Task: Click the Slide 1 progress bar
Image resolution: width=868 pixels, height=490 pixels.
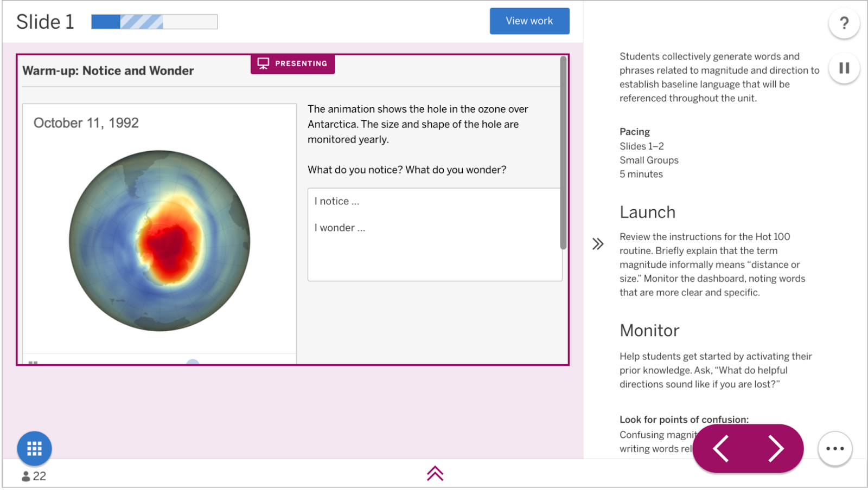Action: [x=154, y=22]
